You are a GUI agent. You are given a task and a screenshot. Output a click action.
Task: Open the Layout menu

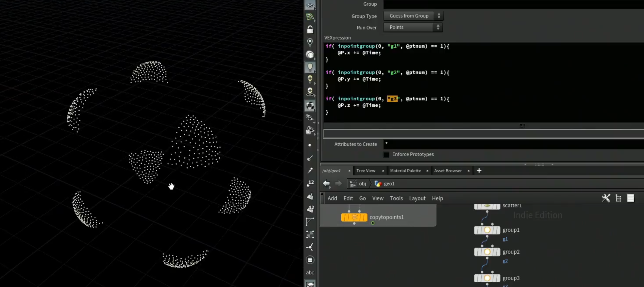[417, 198]
